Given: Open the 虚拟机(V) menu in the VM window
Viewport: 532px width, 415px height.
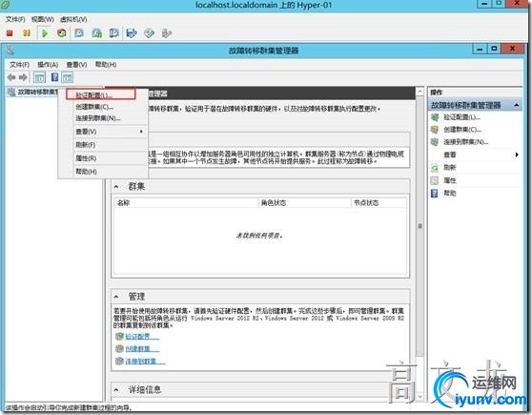Looking at the screenshot, I should 73,19.
